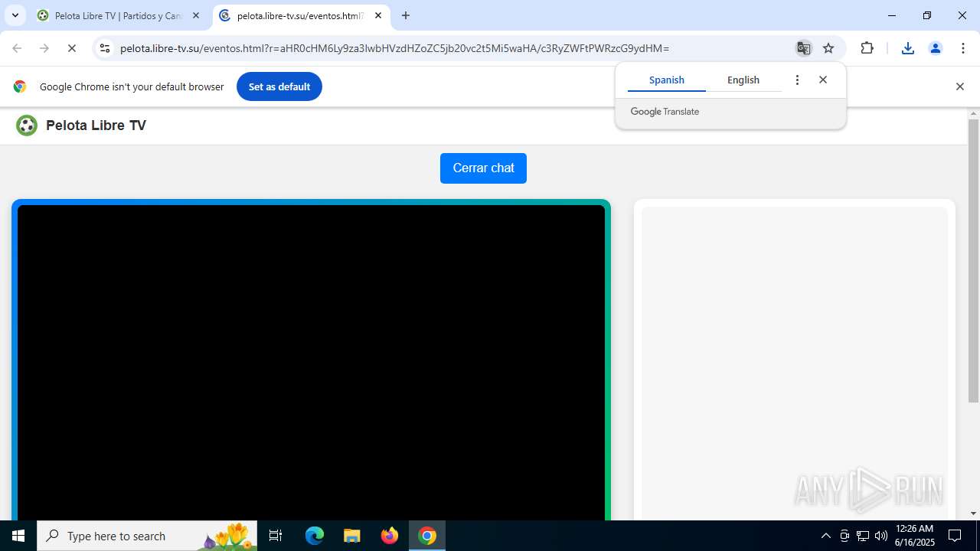Dismiss the default browser infobar
980x551 pixels.
[960, 86]
